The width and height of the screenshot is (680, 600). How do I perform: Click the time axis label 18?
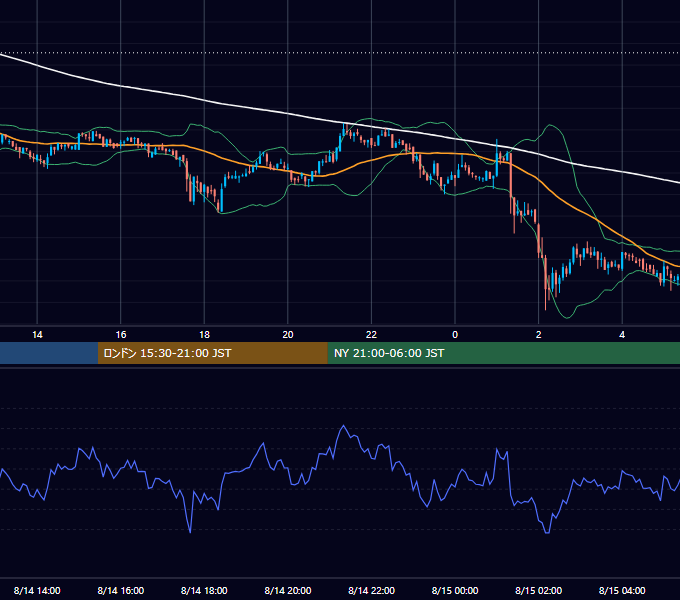point(204,335)
